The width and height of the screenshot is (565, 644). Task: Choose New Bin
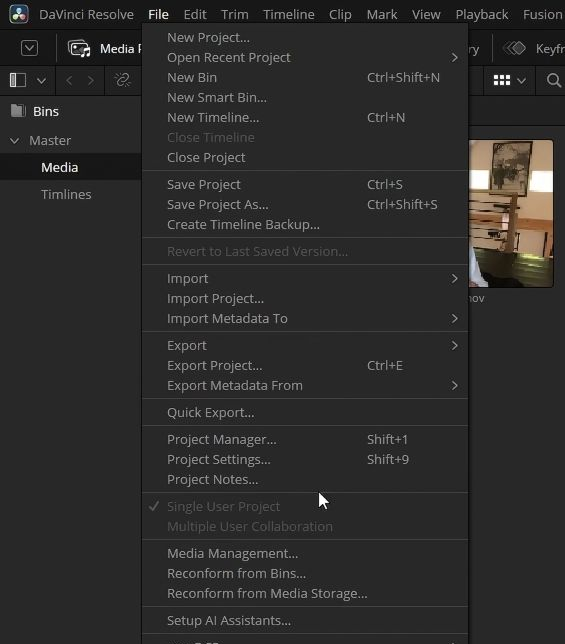[305, 78]
